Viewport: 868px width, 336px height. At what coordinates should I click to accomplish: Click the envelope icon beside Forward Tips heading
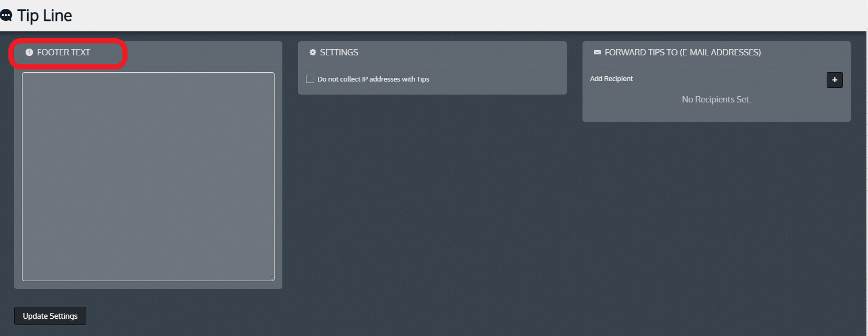pyautogui.click(x=597, y=52)
